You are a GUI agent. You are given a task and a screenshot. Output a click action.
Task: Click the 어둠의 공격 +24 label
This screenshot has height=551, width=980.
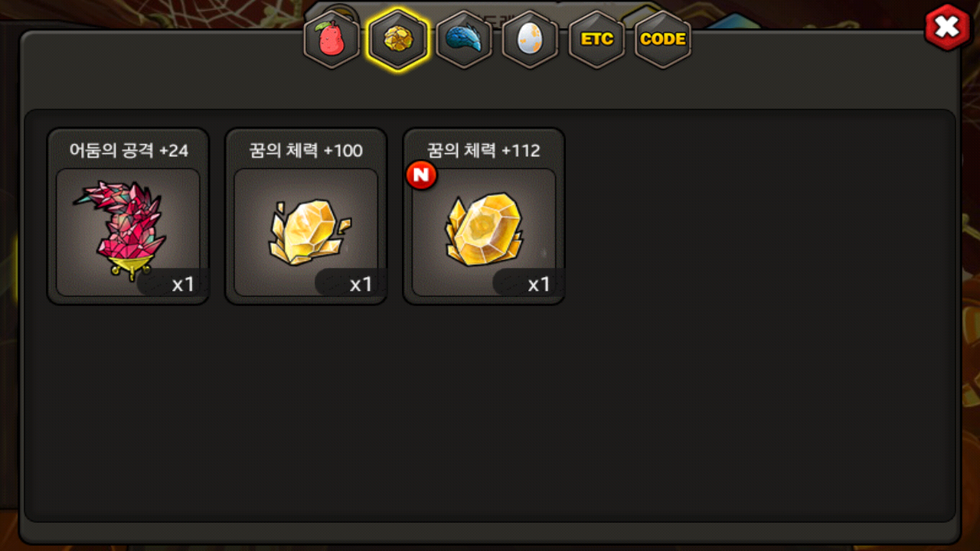pos(129,151)
